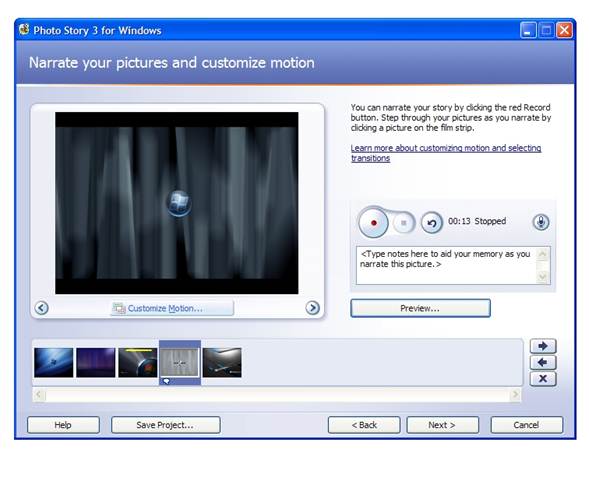The image size is (589, 488).
Task: Go to next picture using right arrow
Action: [313, 308]
